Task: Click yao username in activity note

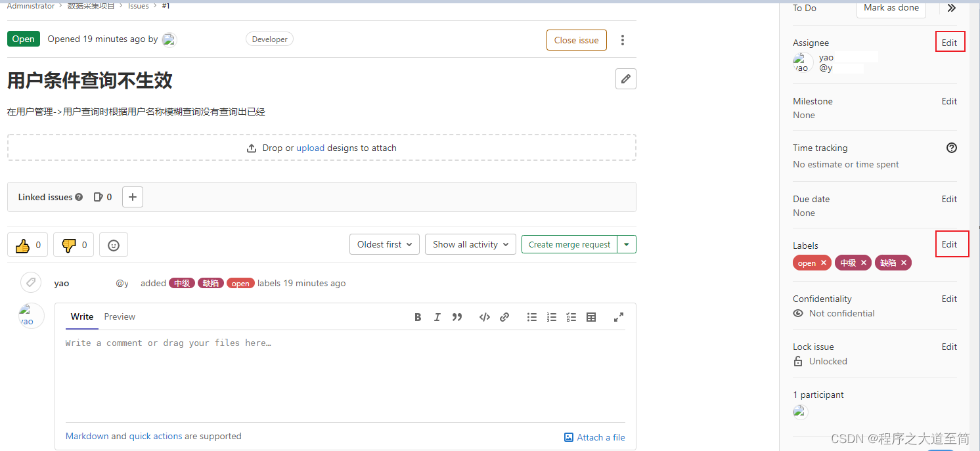Action: click(62, 284)
